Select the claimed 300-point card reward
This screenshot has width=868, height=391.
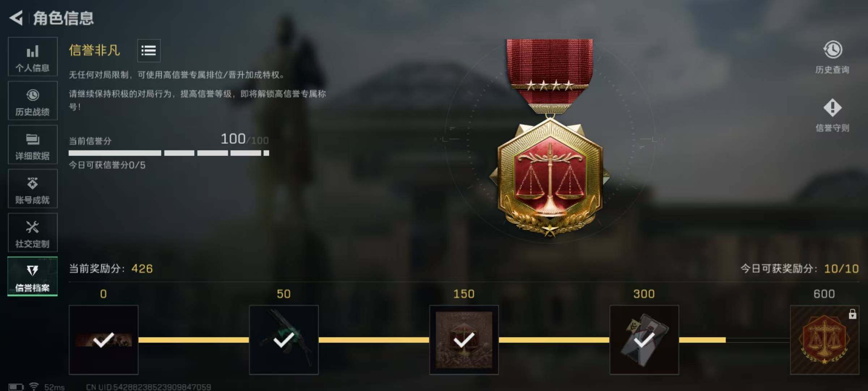pyautogui.click(x=644, y=340)
